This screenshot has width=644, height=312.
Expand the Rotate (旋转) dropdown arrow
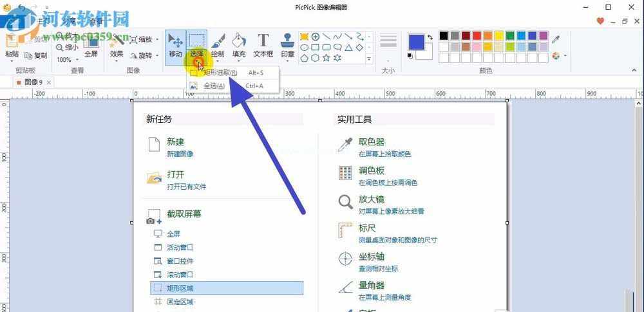tap(157, 56)
